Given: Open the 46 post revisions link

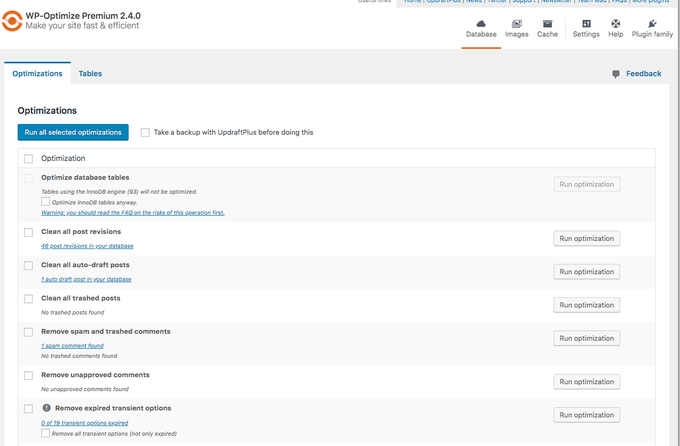Looking at the screenshot, I should [87, 246].
